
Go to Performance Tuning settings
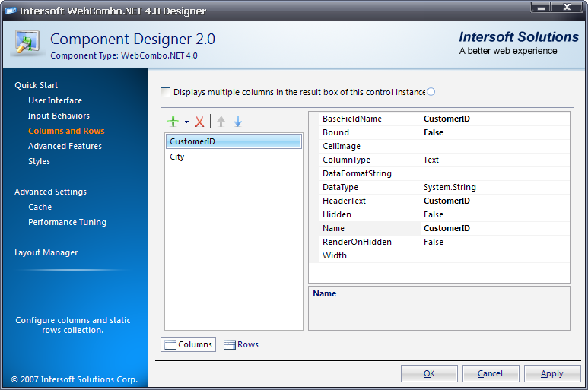click(67, 222)
